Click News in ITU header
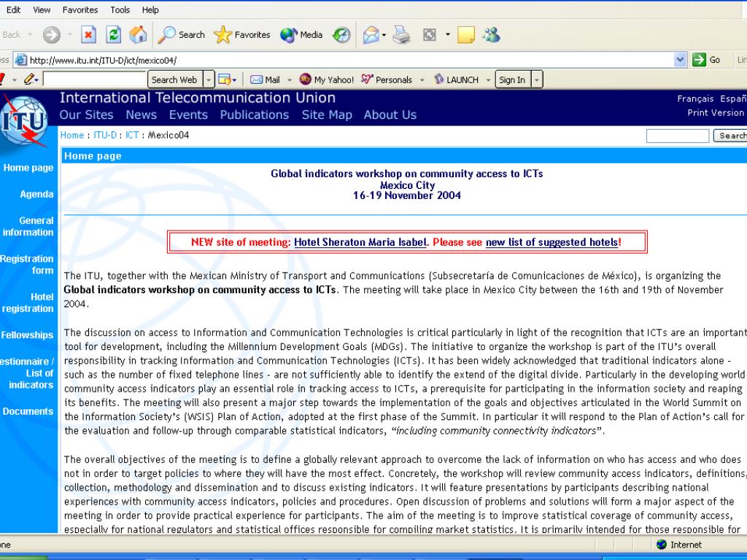Image resolution: width=747 pixels, height=560 pixels. pos(141,114)
